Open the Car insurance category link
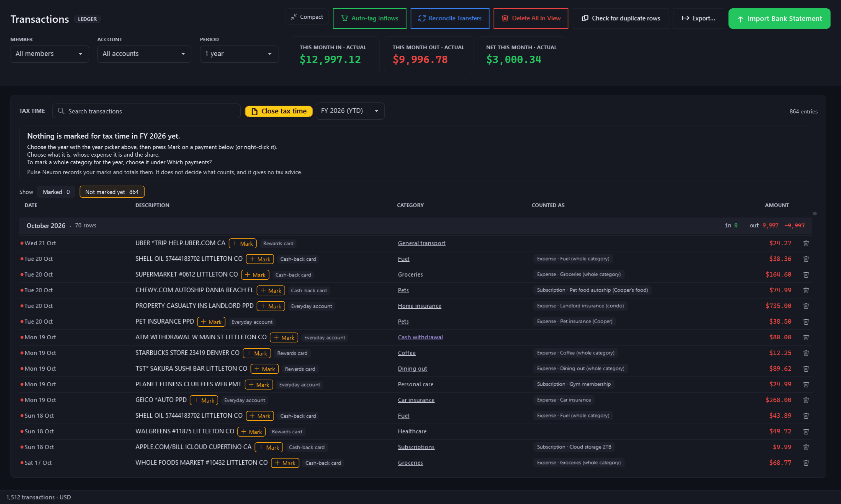Viewport: 841px width, 504px height. tap(416, 400)
